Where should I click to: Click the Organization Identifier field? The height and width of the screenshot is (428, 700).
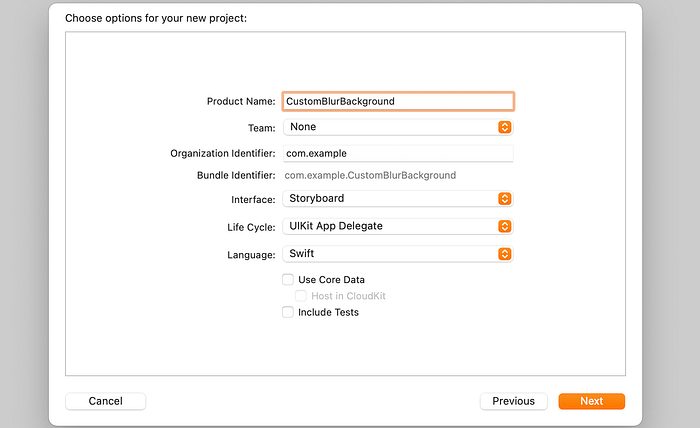coord(398,154)
